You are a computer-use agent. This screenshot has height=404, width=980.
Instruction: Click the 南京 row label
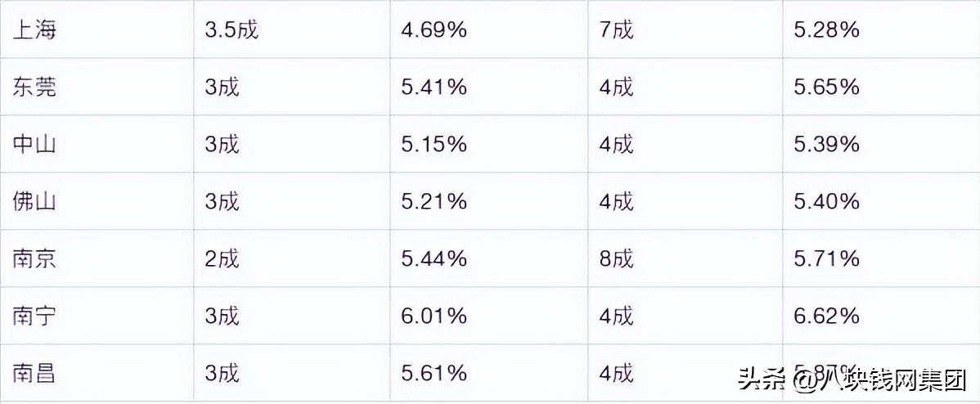click(34, 259)
